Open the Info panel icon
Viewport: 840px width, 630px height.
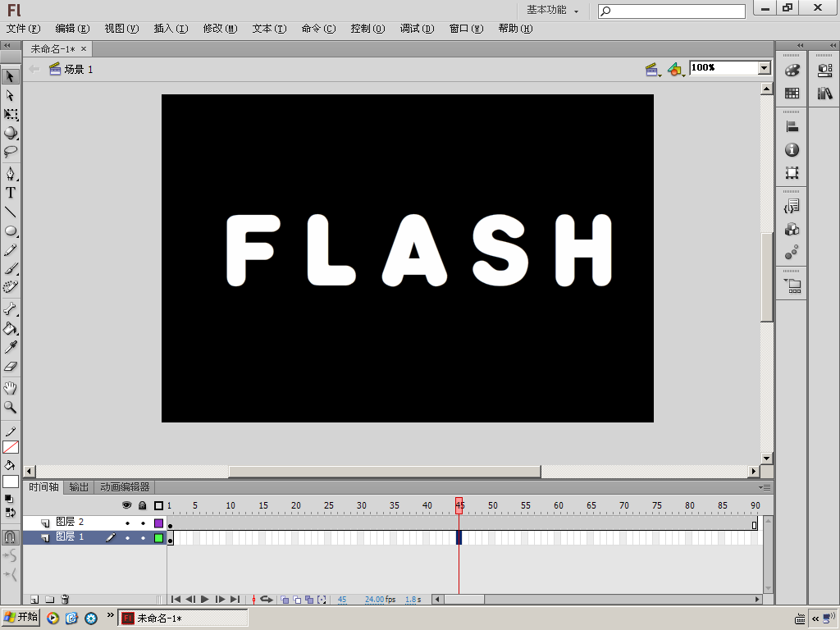coord(792,150)
